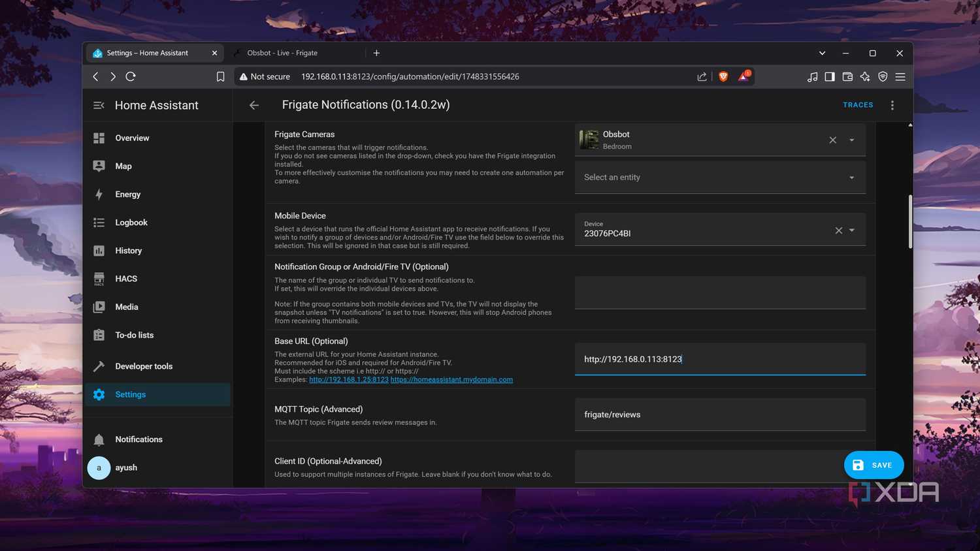Select Logbook in the sidebar
The height and width of the screenshot is (551, 980).
[x=157, y=223]
